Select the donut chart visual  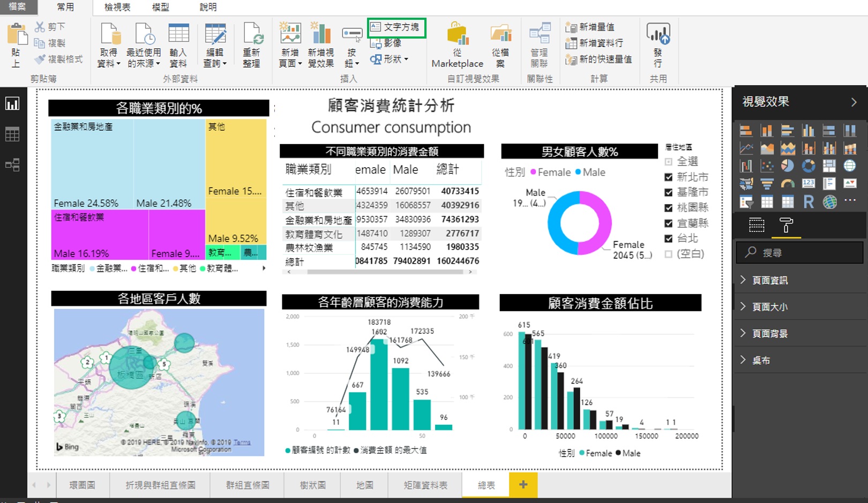(809, 166)
